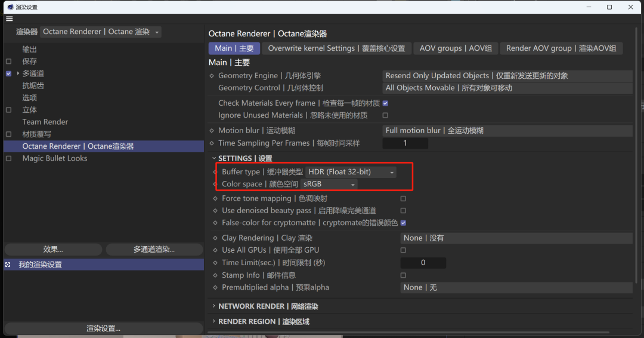Switch to Main | 主要 tab
The width and height of the screenshot is (644, 338).
234,48
